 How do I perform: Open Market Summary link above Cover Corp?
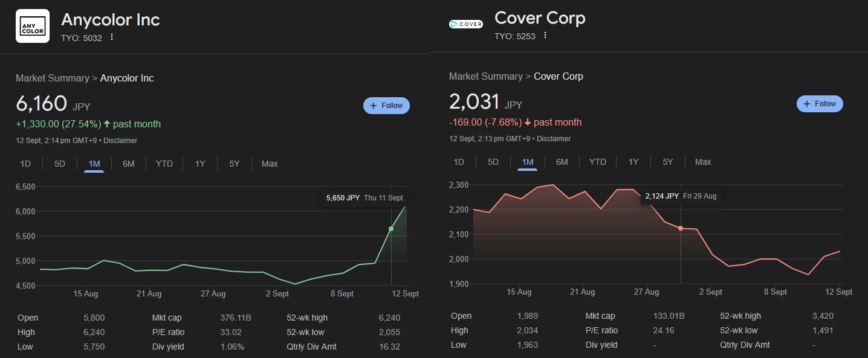coord(485,77)
